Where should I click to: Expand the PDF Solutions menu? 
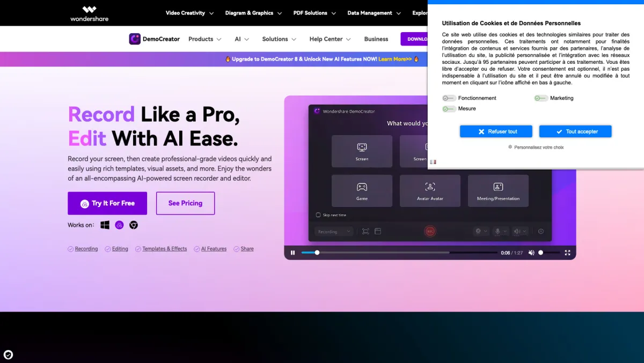click(314, 13)
